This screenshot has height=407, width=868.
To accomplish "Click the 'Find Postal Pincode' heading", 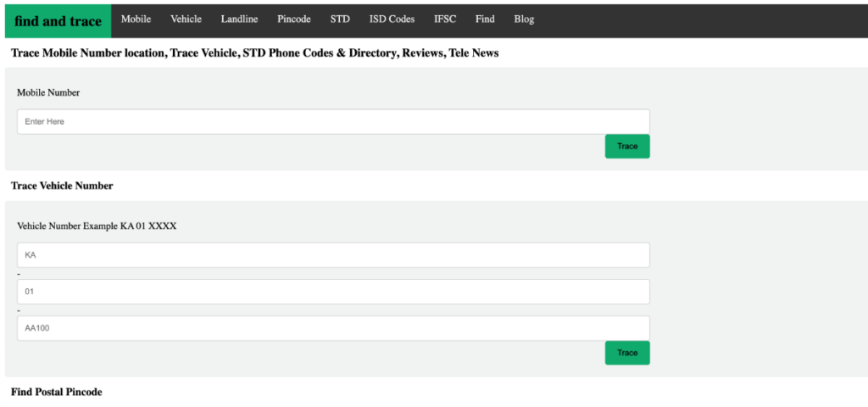I will pos(57,392).
